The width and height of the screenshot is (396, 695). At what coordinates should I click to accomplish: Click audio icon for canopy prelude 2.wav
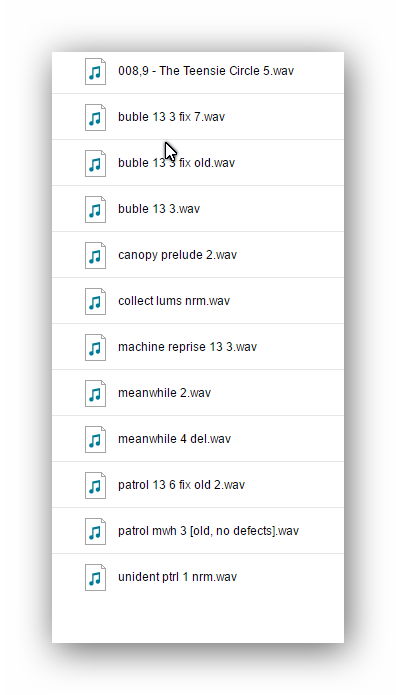tap(95, 255)
